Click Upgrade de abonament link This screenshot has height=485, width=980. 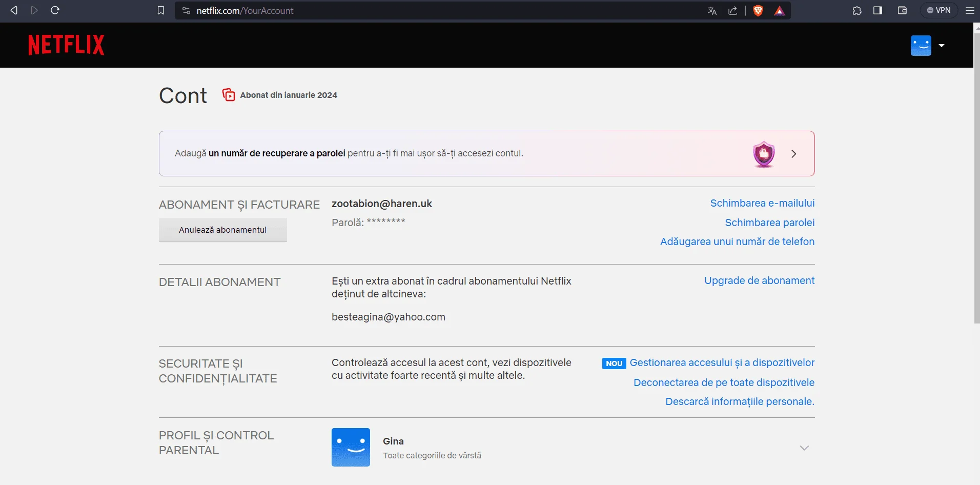pos(759,280)
